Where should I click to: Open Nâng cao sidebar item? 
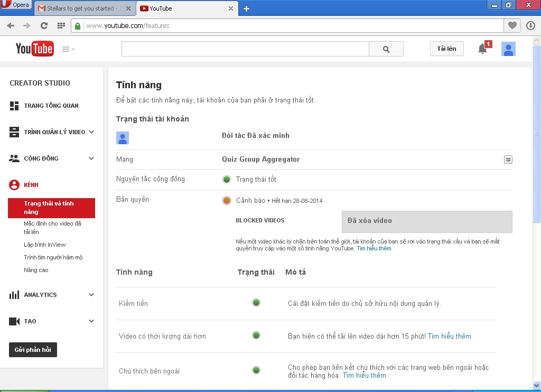point(36,270)
